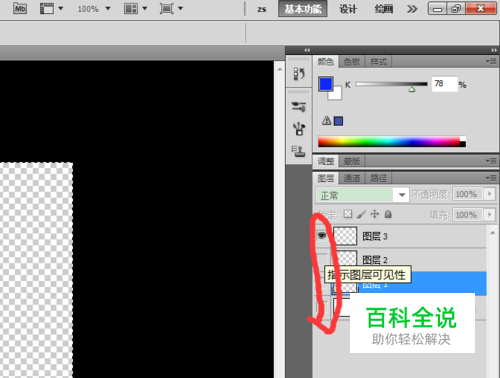Switch to the 绘画 workspace

(384, 9)
